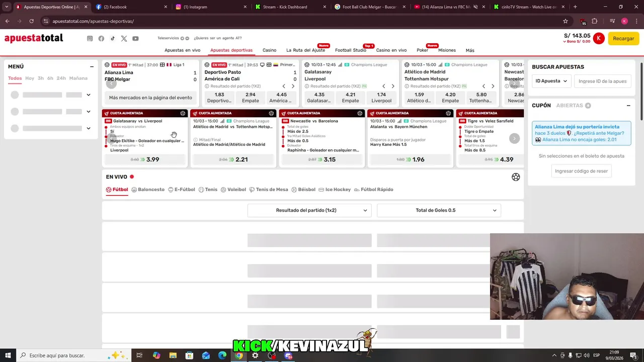Click ball icon on Newcastle vs Barcelona boosted card
Viewport: 644px width, 362px height.
[360, 113]
